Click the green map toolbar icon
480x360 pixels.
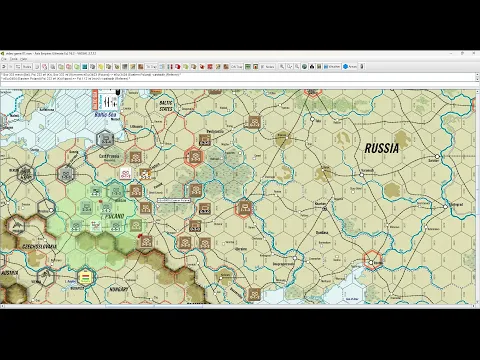(x=248, y=67)
